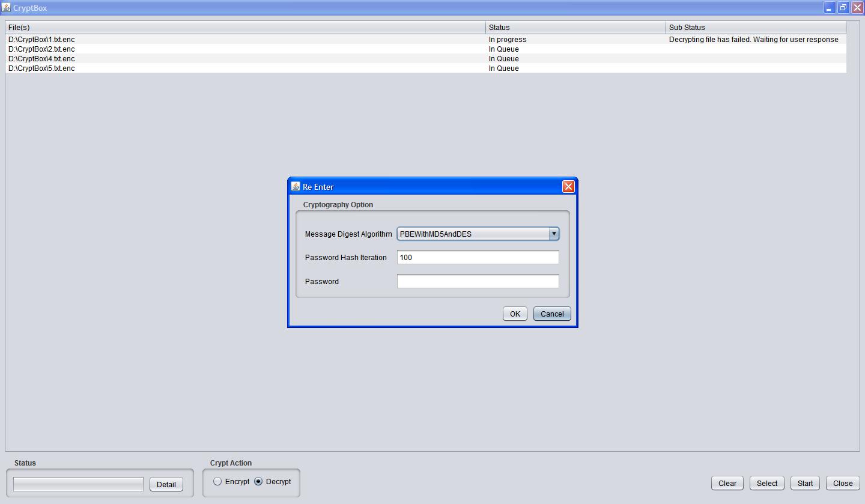
Task: Click the Java icon in Re Enter dialog title
Action: pos(296,186)
